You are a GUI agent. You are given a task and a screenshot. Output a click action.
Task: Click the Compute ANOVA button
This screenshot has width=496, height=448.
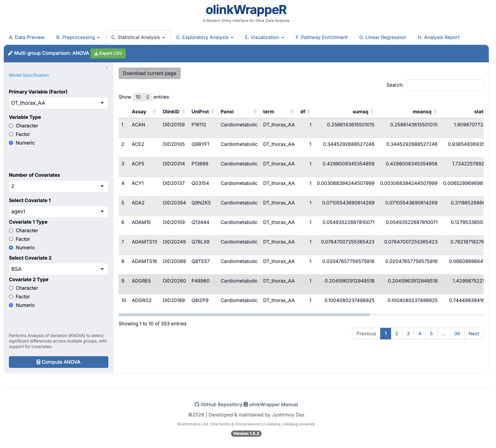[x=58, y=362]
